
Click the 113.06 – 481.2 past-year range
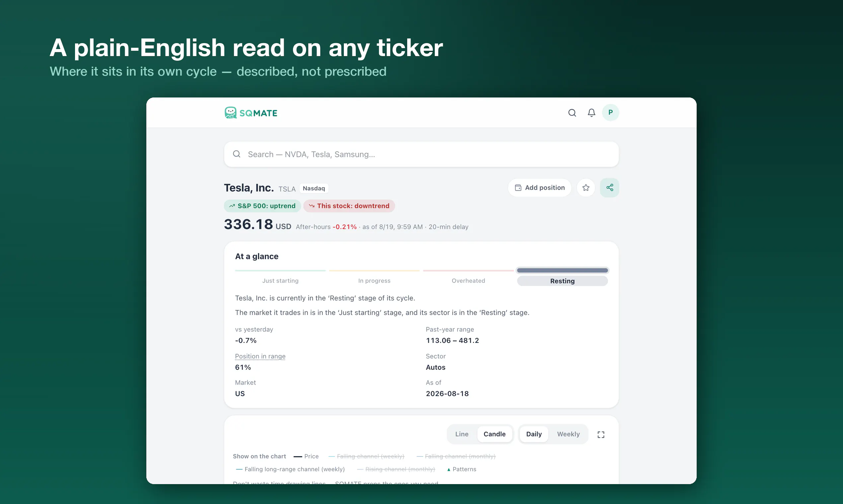452,340
